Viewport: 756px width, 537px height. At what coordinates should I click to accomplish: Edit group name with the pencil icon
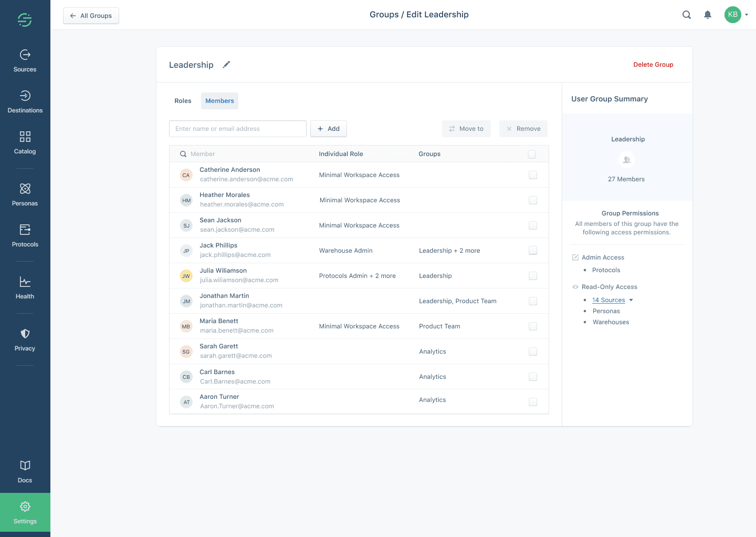click(226, 64)
